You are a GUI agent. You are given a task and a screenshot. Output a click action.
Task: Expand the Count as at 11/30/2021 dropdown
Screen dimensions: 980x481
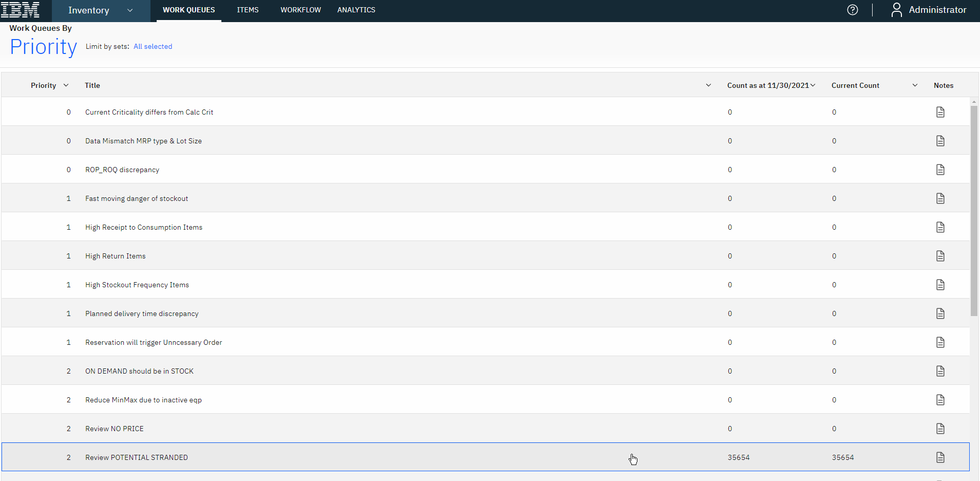[x=813, y=85]
